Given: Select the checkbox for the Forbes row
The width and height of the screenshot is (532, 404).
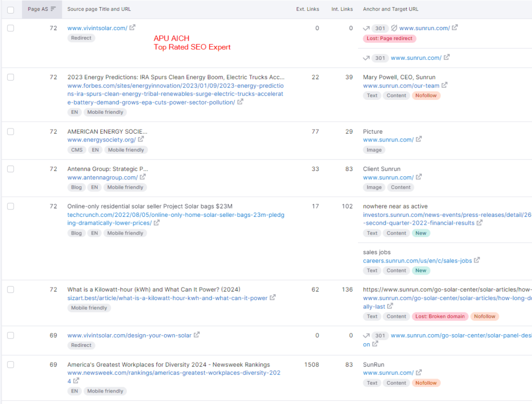Looking at the screenshot, I should click(10, 77).
